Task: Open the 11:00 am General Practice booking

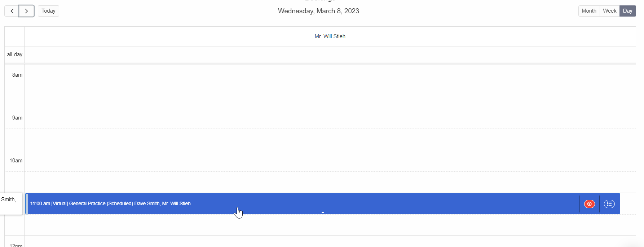Action: [110, 203]
